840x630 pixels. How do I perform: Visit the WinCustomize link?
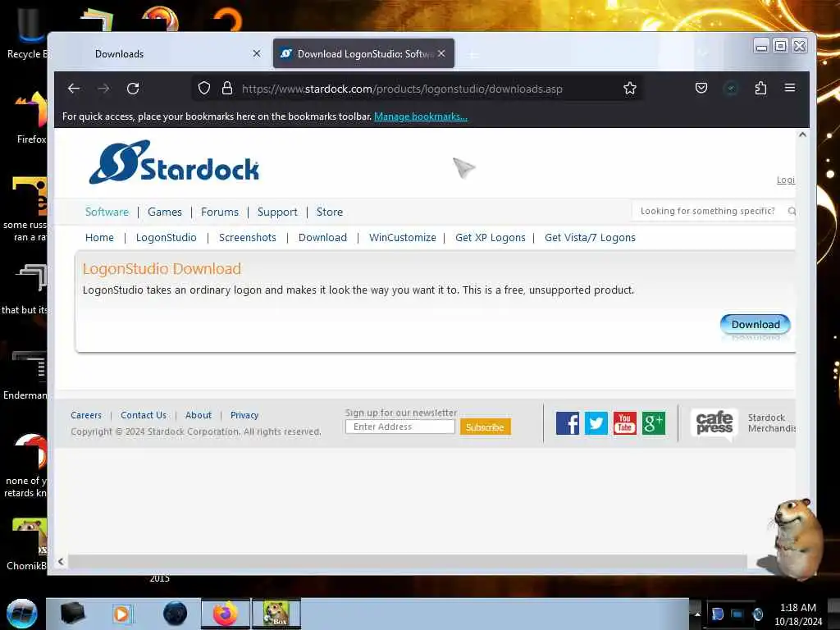click(402, 237)
